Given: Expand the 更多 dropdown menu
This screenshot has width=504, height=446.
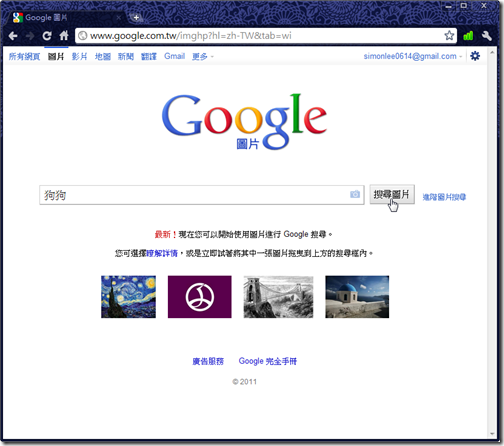Looking at the screenshot, I should (x=203, y=57).
